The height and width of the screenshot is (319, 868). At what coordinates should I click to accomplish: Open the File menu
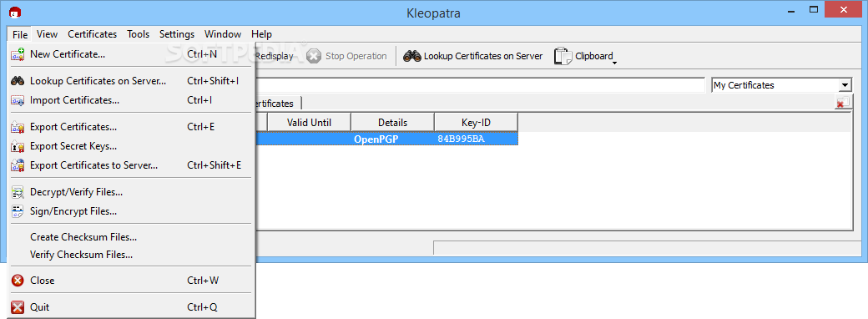pyautogui.click(x=20, y=34)
